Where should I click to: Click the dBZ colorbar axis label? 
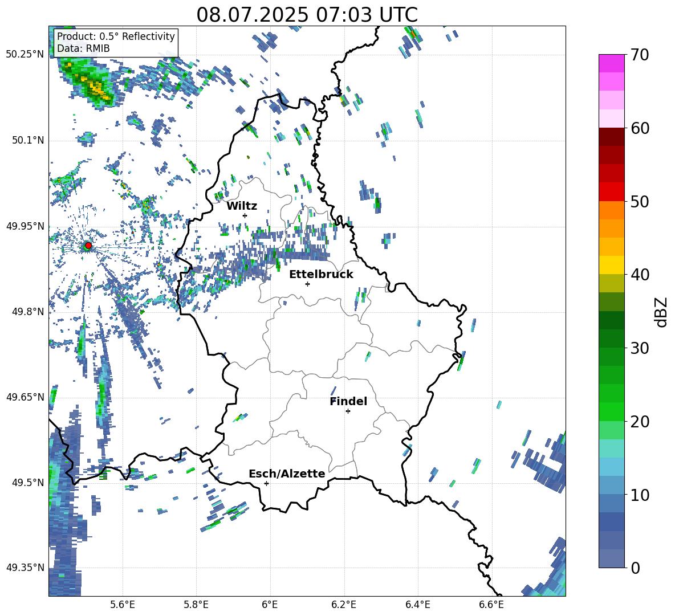[661, 312]
